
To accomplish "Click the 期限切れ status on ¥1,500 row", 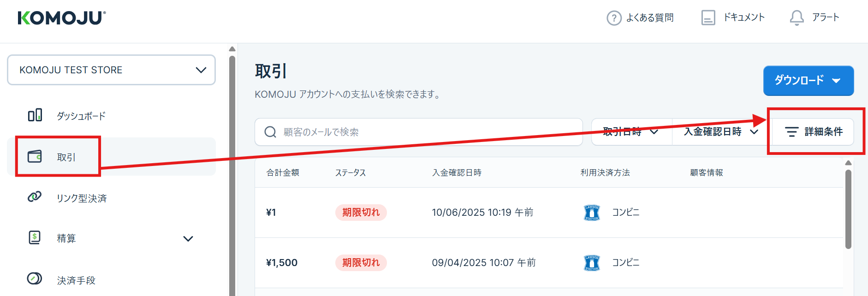I will click(x=361, y=263).
